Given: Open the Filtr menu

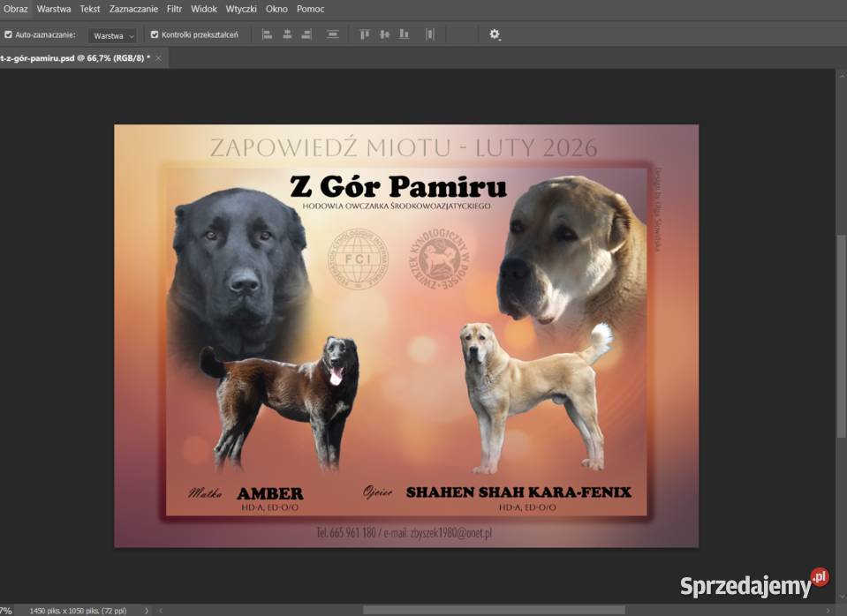Looking at the screenshot, I should point(174,9).
